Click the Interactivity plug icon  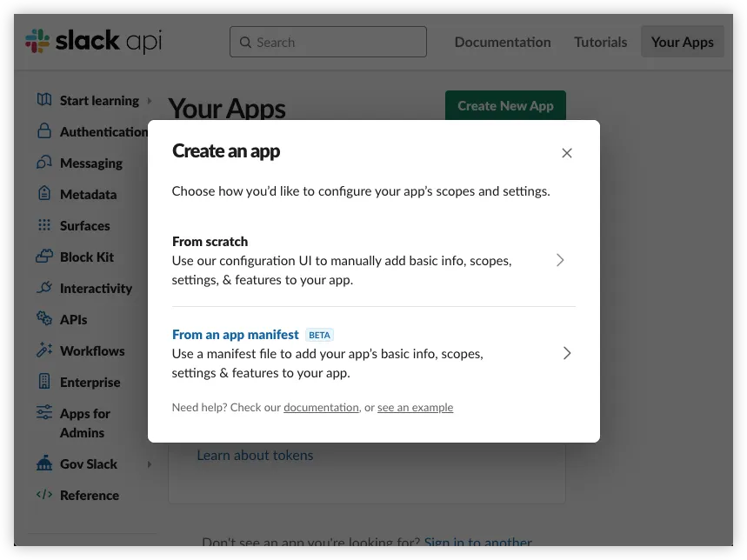(44, 287)
